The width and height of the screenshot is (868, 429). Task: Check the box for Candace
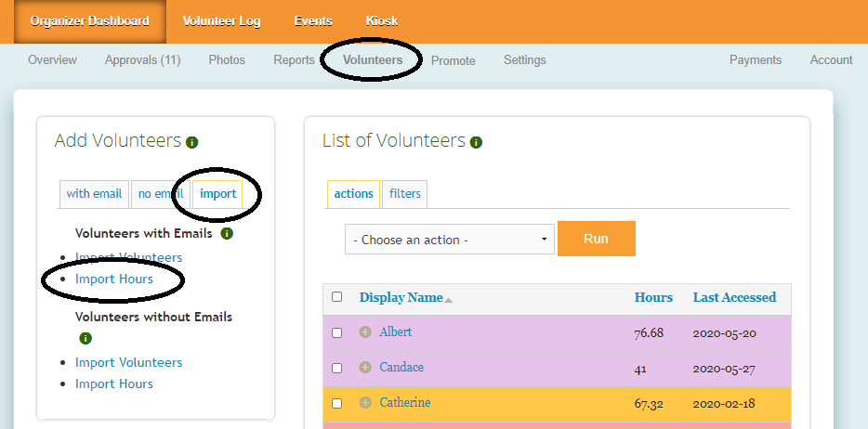click(336, 368)
